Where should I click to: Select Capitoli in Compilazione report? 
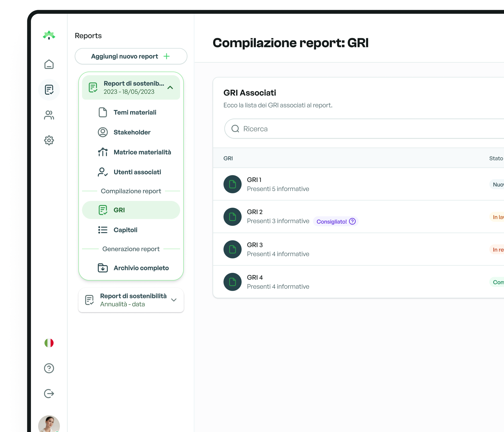click(125, 230)
